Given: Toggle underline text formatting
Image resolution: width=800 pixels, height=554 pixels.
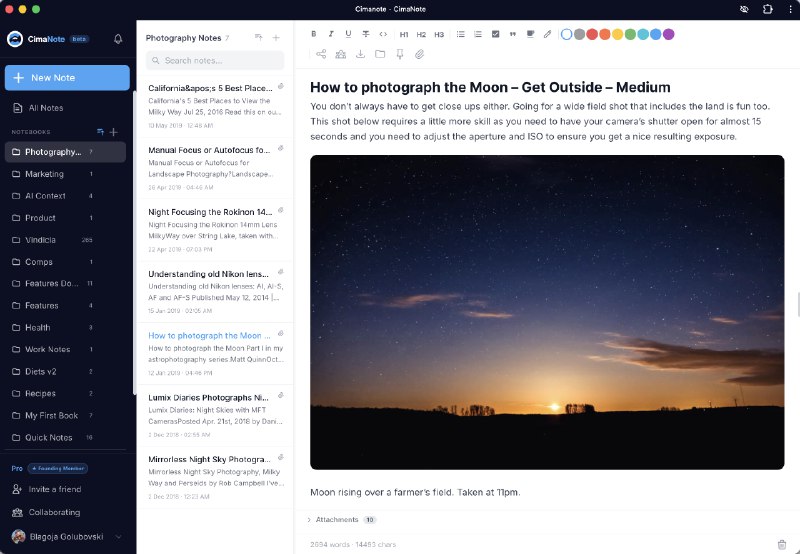Looking at the screenshot, I should pos(348,34).
